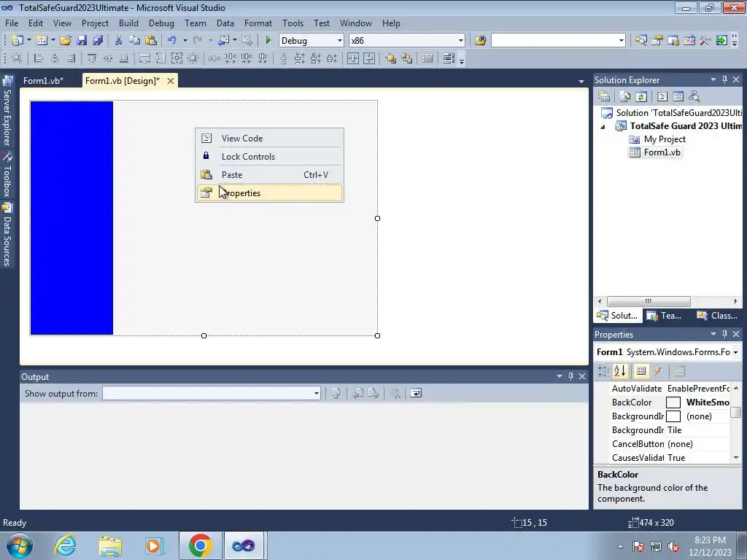Image resolution: width=747 pixels, height=560 pixels.
Task: Click the Paste clipboard icon in the toolbar
Action: (x=151, y=41)
